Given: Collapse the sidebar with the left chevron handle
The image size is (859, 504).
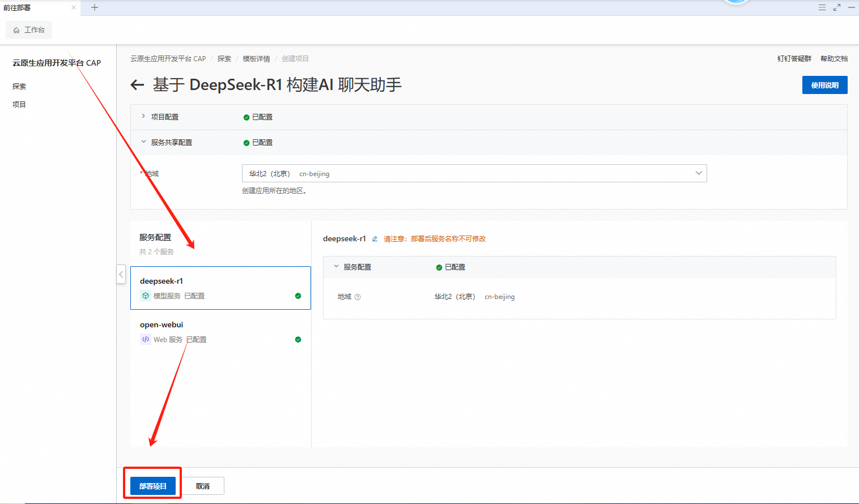Looking at the screenshot, I should pos(121,274).
